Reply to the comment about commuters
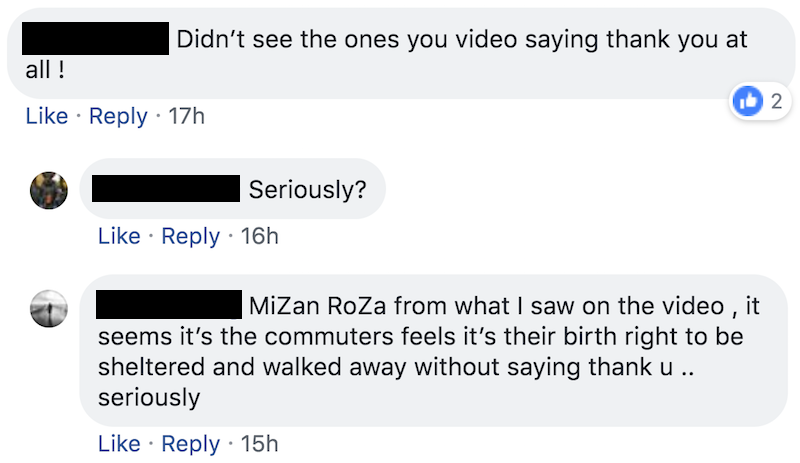800x463 pixels. pyautogui.click(x=190, y=444)
